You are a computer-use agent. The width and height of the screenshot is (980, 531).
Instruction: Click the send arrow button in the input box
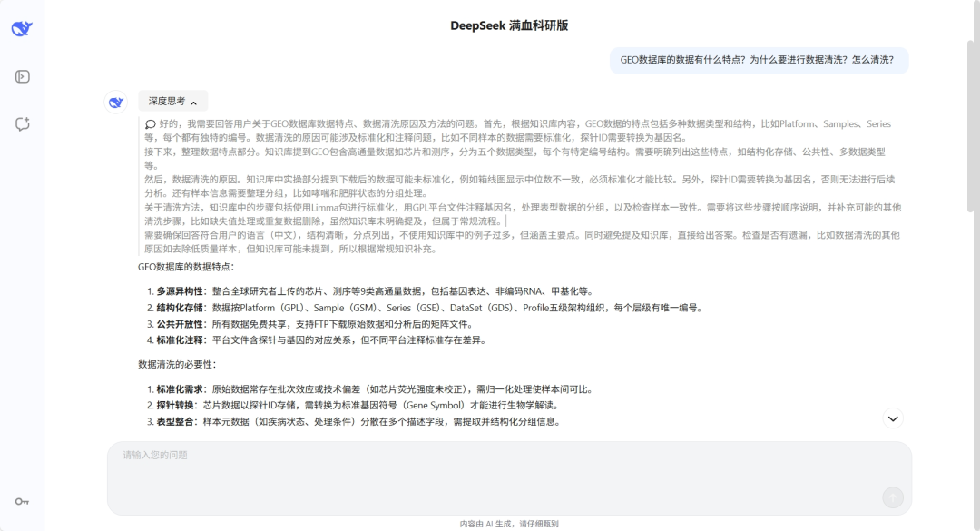pyautogui.click(x=893, y=497)
